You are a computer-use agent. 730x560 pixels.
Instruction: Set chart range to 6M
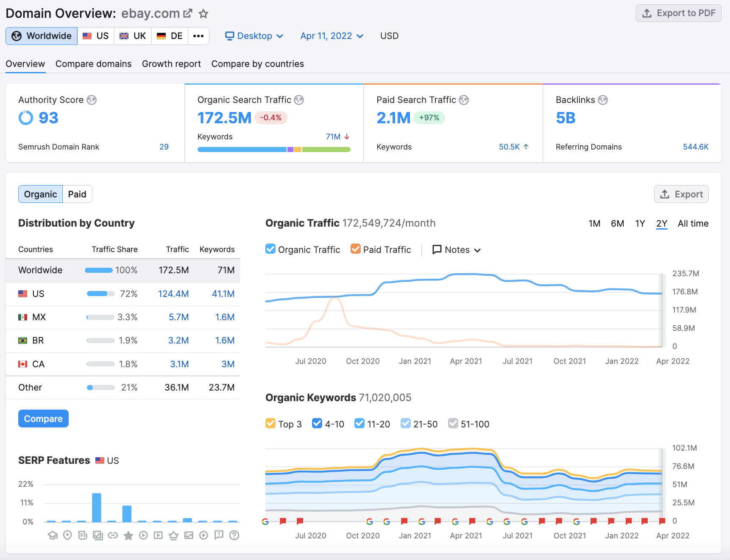click(x=617, y=224)
